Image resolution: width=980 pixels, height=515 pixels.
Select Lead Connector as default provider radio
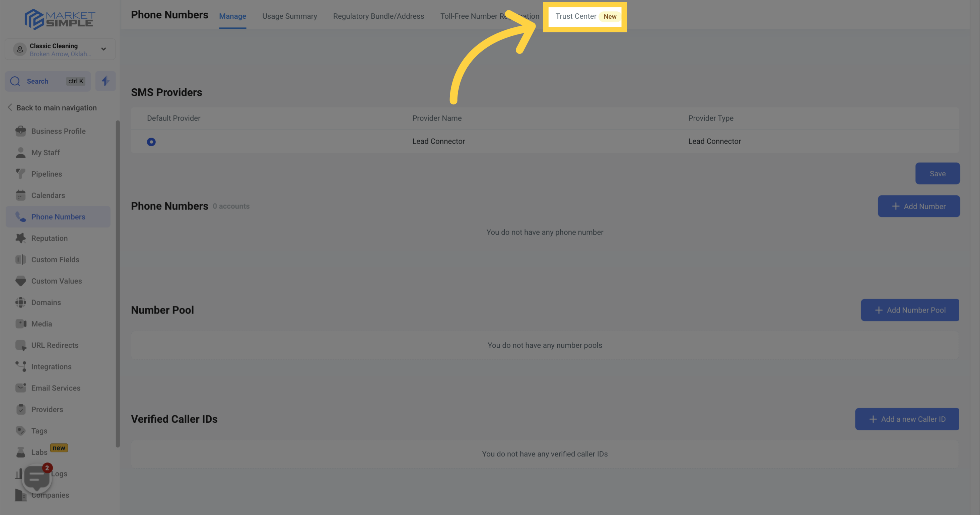[151, 142]
